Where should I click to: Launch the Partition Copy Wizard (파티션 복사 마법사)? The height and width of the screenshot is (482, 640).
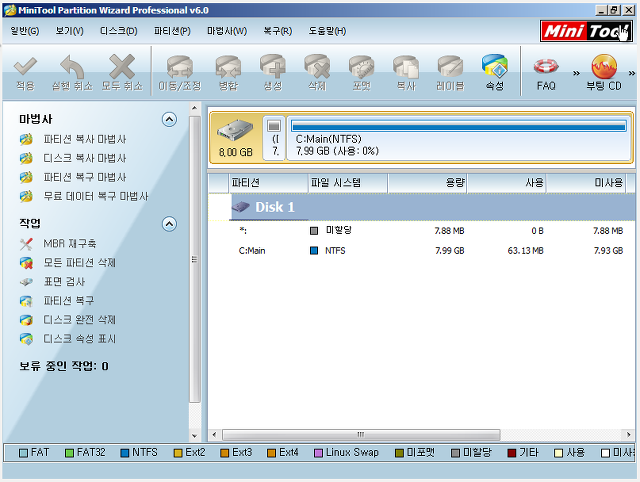(x=85, y=139)
